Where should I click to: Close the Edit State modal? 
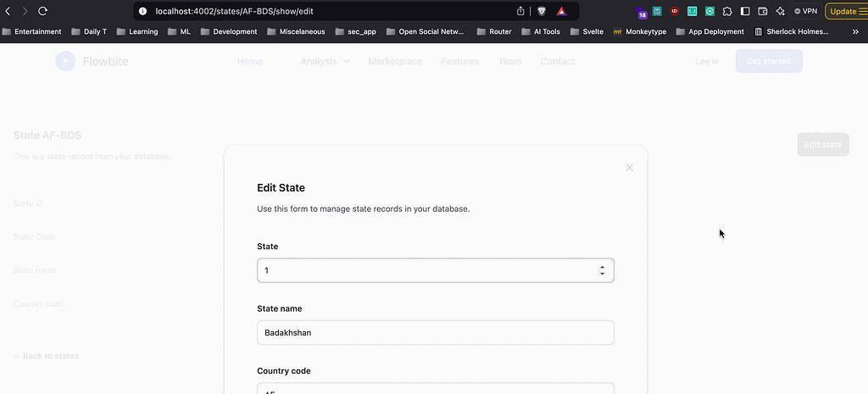630,168
